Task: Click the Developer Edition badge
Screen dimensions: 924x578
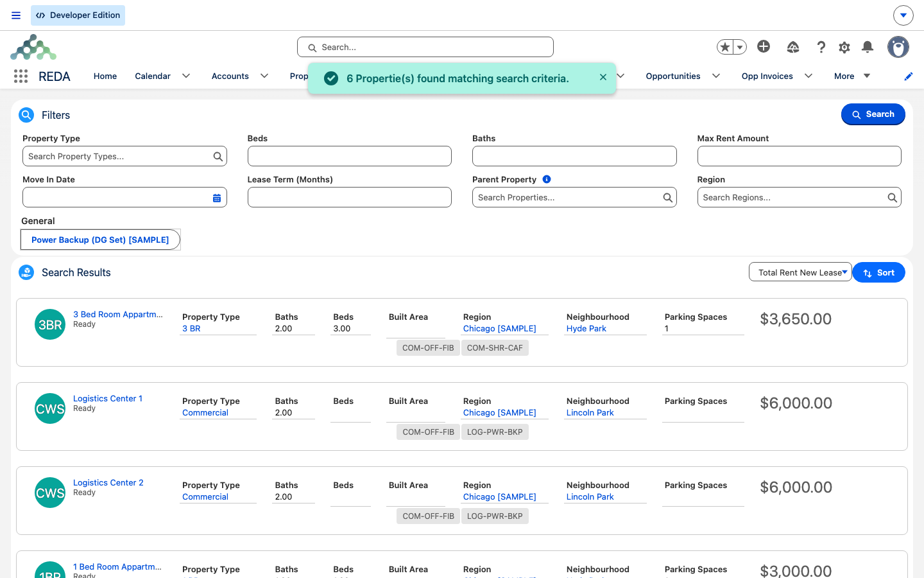Action: point(78,15)
